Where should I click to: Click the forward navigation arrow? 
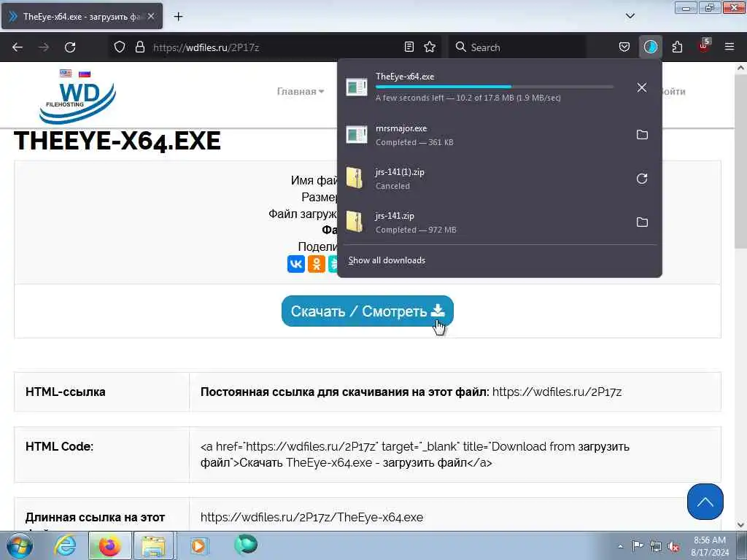[44, 47]
